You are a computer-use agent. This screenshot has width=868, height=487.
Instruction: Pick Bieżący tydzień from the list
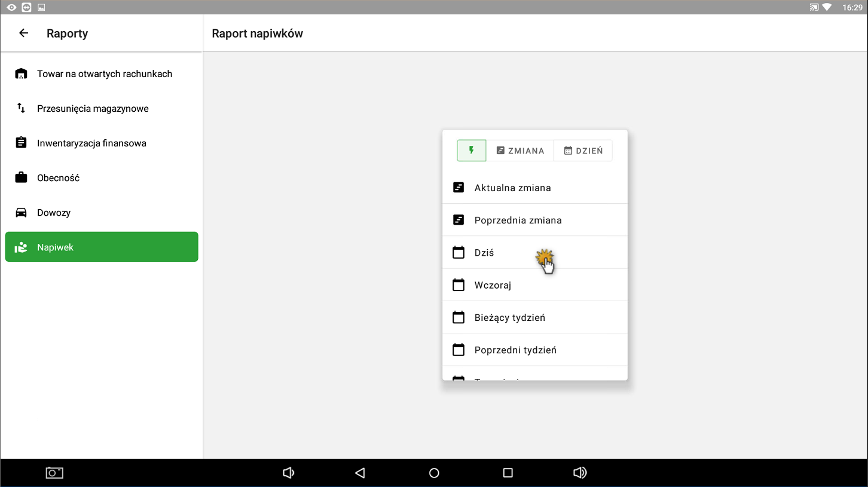[x=509, y=317]
